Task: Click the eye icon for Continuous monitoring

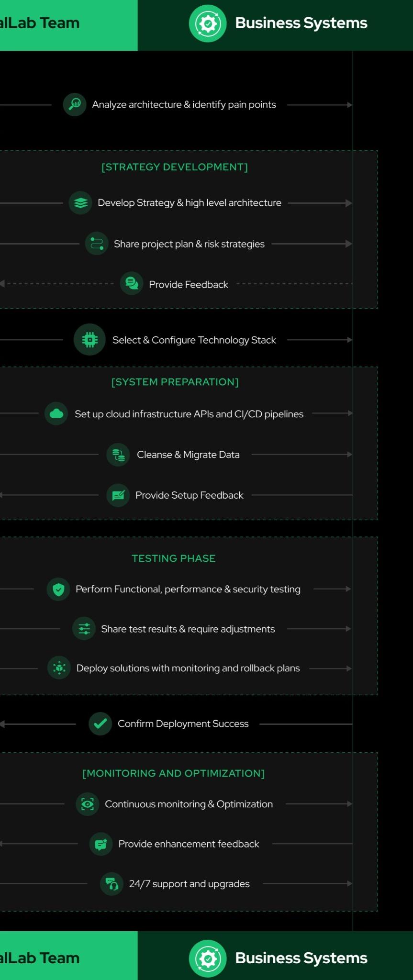Action: [88, 804]
